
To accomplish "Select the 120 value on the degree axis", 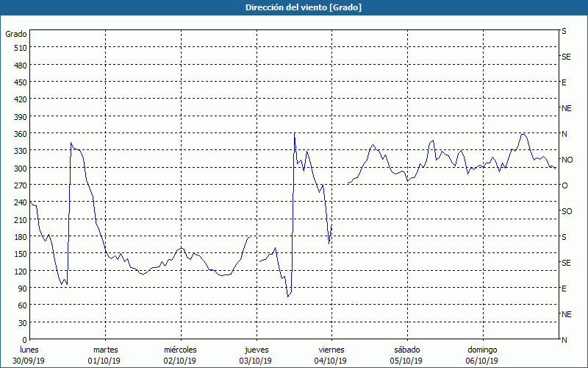I will pos(21,272).
